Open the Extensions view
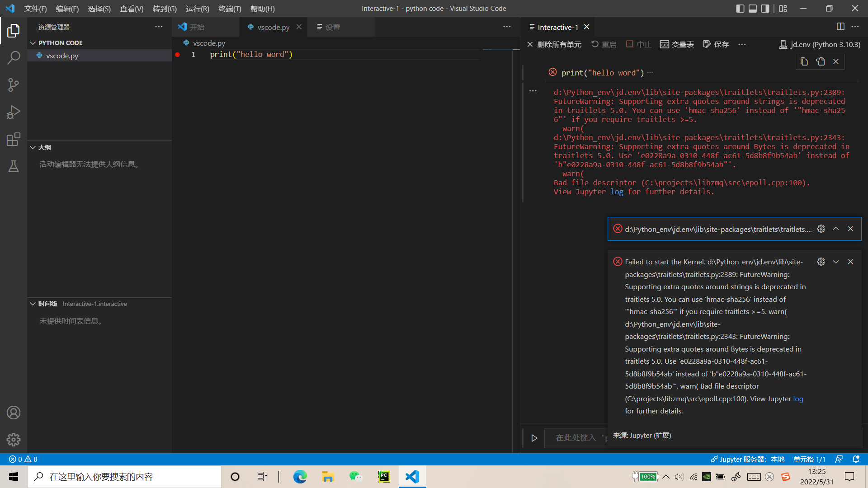868x488 pixels. [14, 139]
